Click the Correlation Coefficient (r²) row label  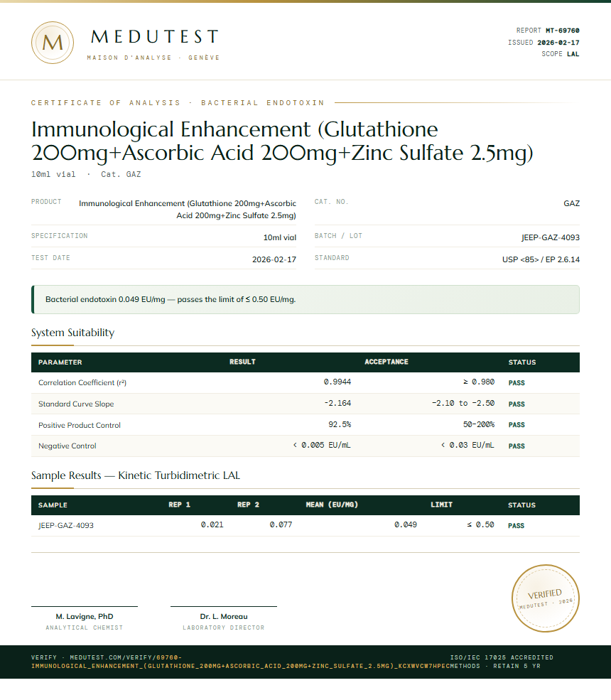point(82,382)
